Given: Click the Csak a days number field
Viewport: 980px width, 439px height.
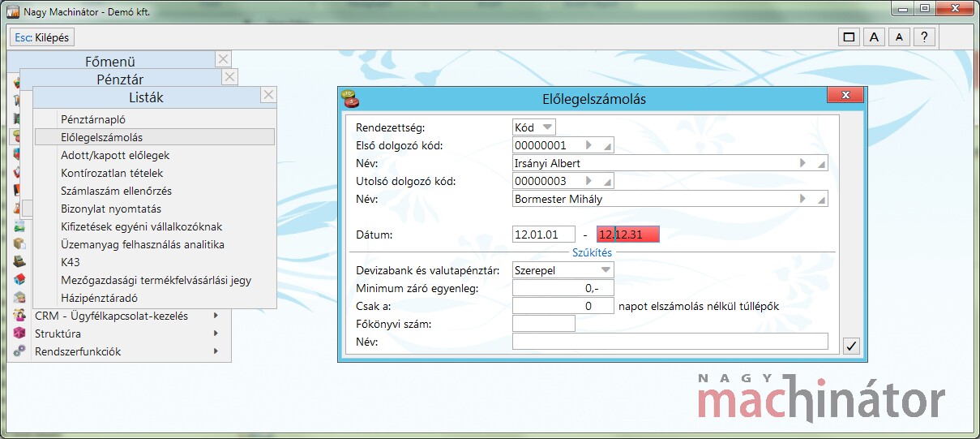Looking at the screenshot, I should click(x=563, y=306).
